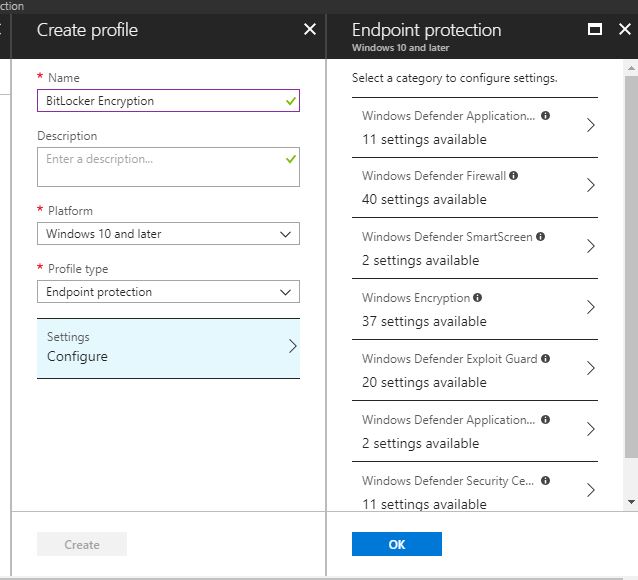Click 'Windows Defender Firewall' label
This screenshot has height=580, width=638.
pos(434,176)
